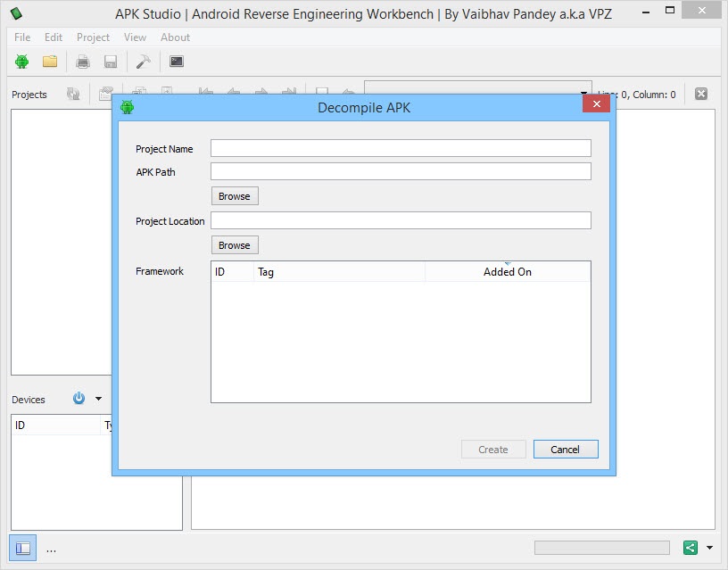
Task: Open the File menu
Action: pos(22,37)
